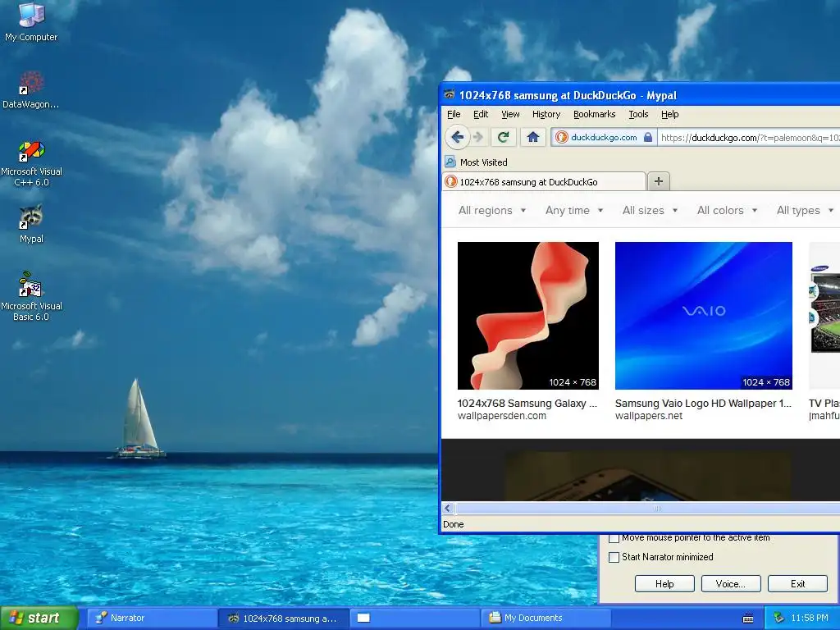Click horizontal scrollbar left arrow

click(x=448, y=508)
